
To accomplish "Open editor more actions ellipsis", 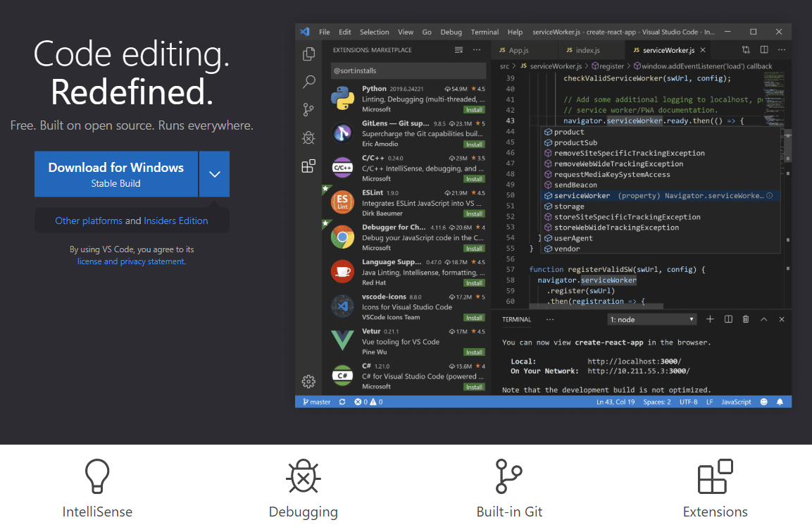I will pos(782,50).
